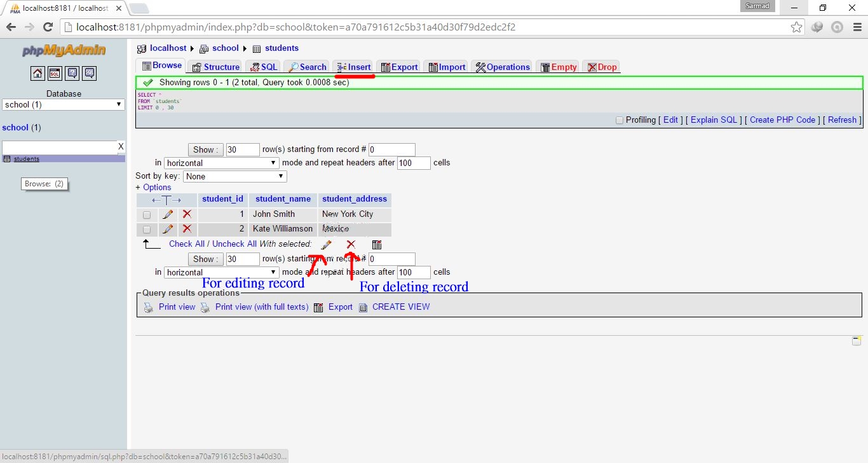Open the Sort by key dropdown

(234, 176)
